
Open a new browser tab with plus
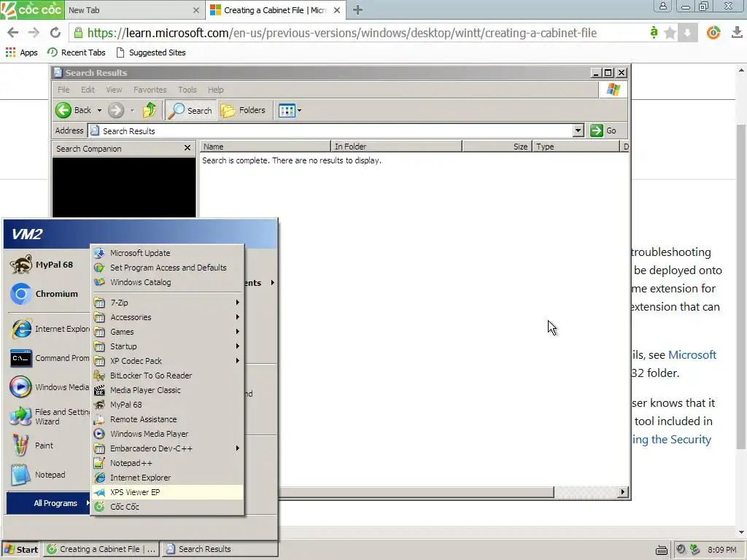point(357,10)
